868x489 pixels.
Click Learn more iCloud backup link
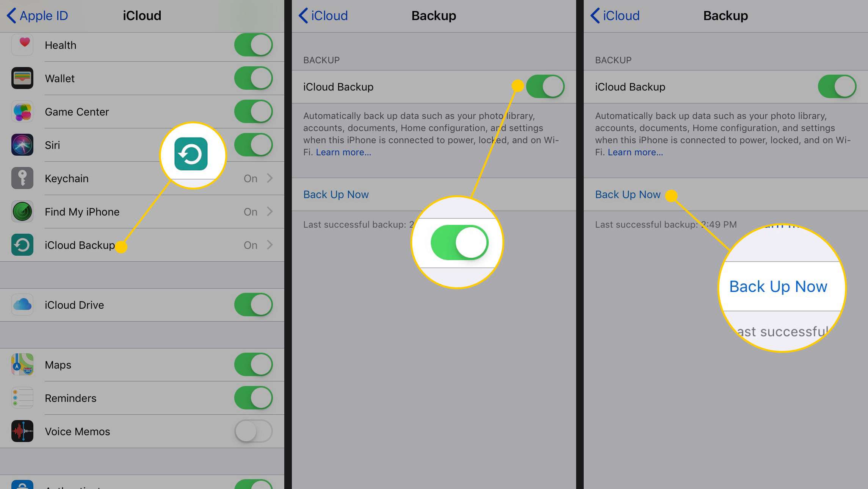tap(343, 152)
